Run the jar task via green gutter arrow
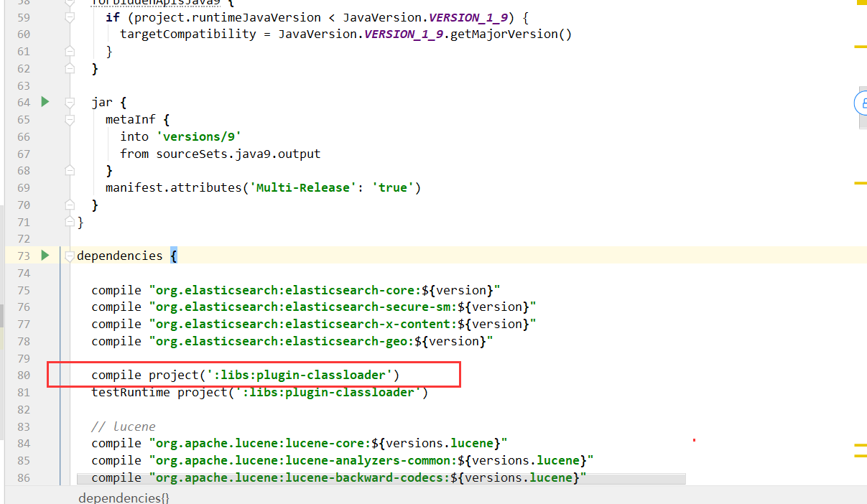Viewport: 867px width, 504px height. tap(45, 102)
